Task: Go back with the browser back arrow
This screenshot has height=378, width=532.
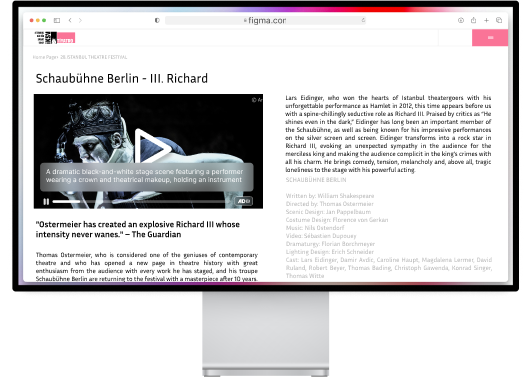Action: coord(70,20)
